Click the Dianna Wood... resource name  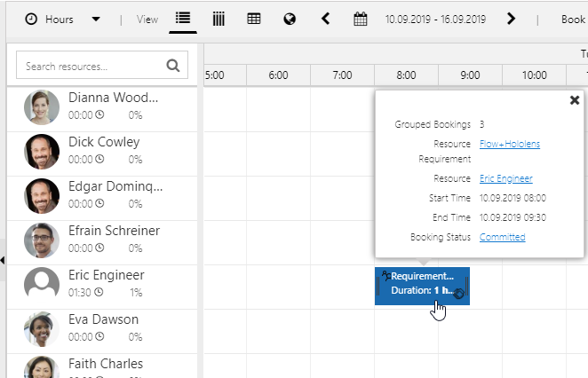114,98
